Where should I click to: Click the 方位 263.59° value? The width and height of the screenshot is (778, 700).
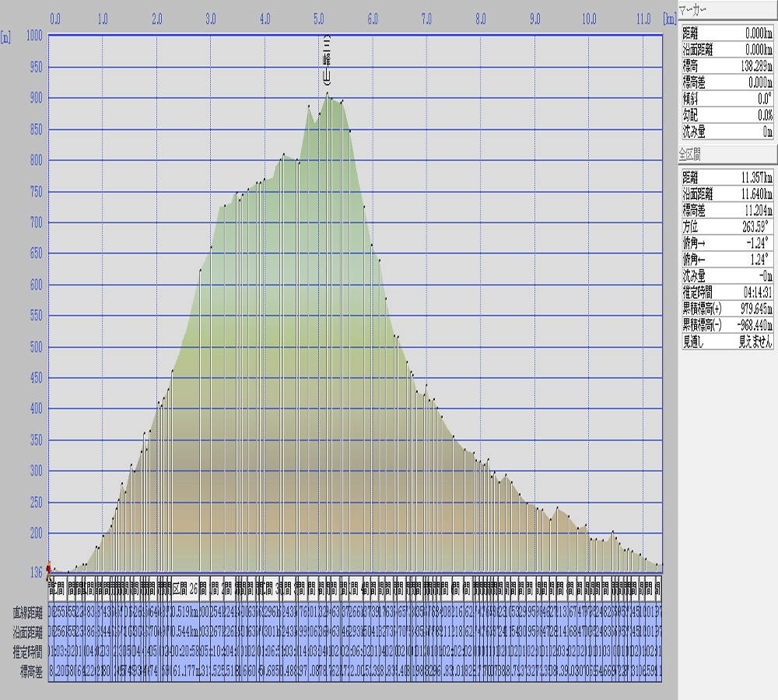(727, 229)
